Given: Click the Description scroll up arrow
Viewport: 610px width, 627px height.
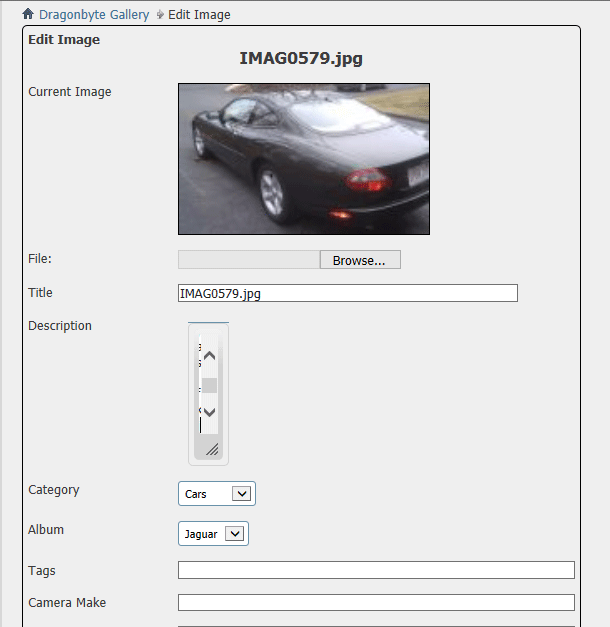Looking at the screenshot, I should coord(210,355).
